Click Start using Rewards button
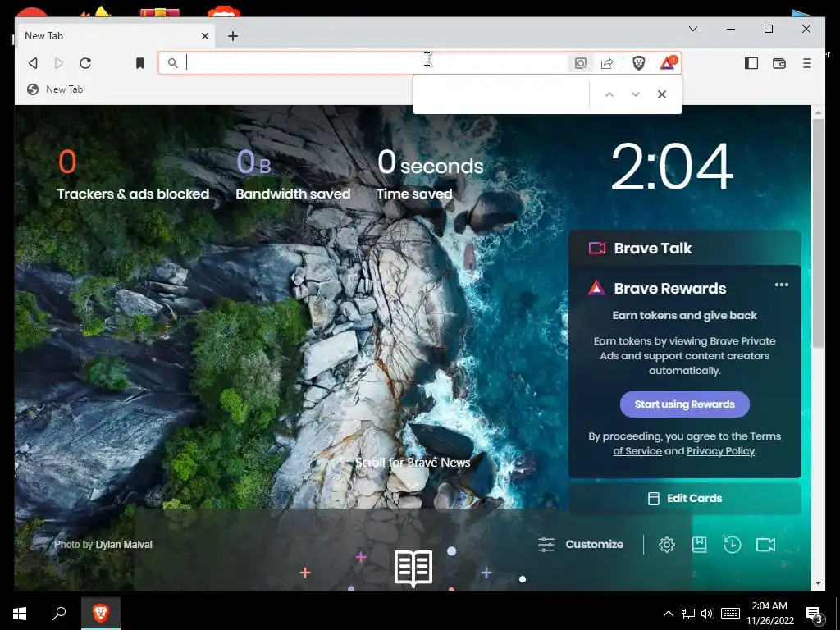This screenshot has width=840, height=630. point(685,404)
